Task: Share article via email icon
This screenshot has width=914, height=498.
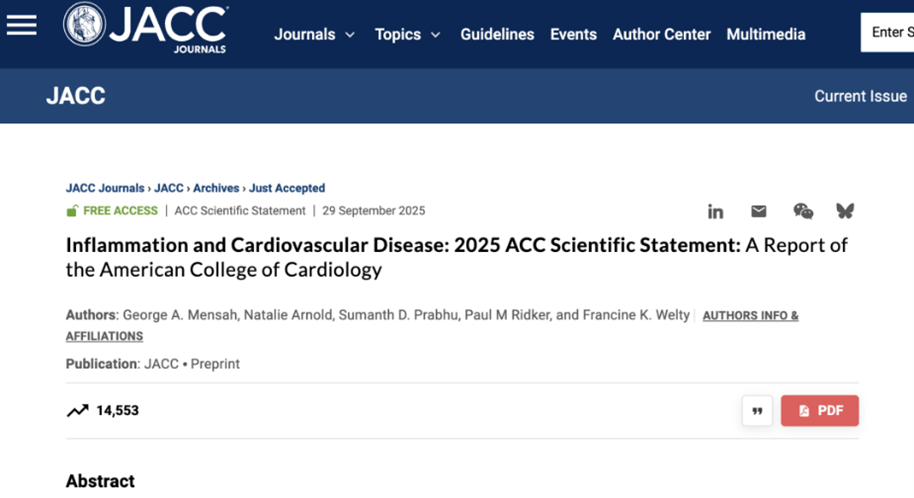Action: click(759, 211)
